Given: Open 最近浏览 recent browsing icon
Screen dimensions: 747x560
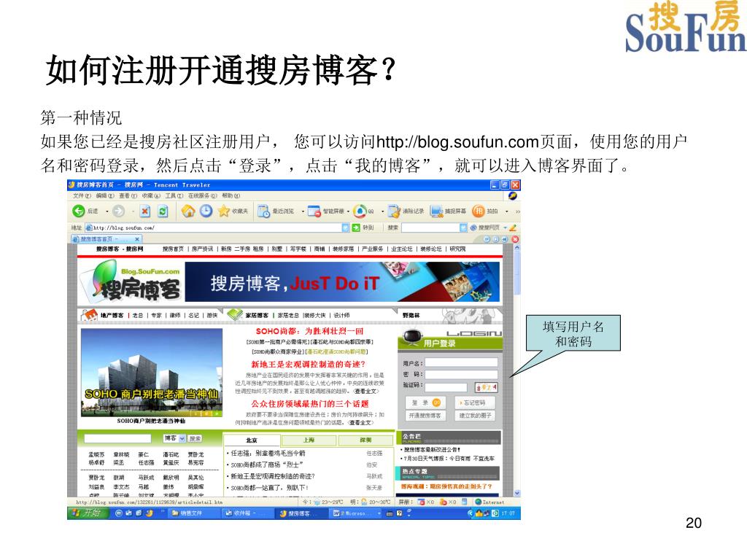Looking at the screenshot, I should pos(263,211).
